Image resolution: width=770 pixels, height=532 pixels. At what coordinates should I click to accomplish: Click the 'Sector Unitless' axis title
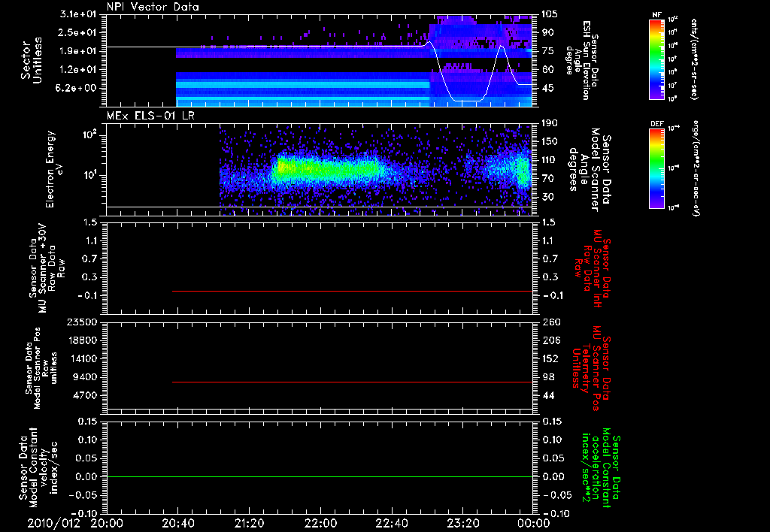point(32,60)
